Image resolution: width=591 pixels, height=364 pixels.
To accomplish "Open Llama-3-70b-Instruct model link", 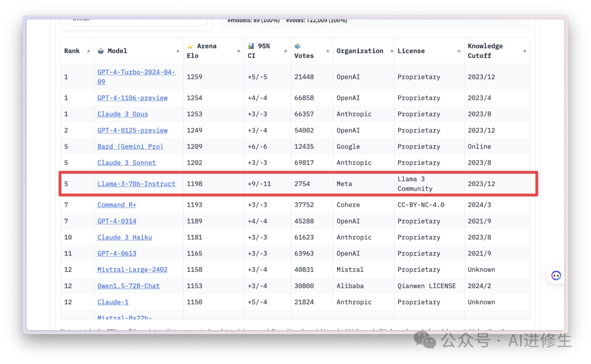I will [x=136, y=184].
